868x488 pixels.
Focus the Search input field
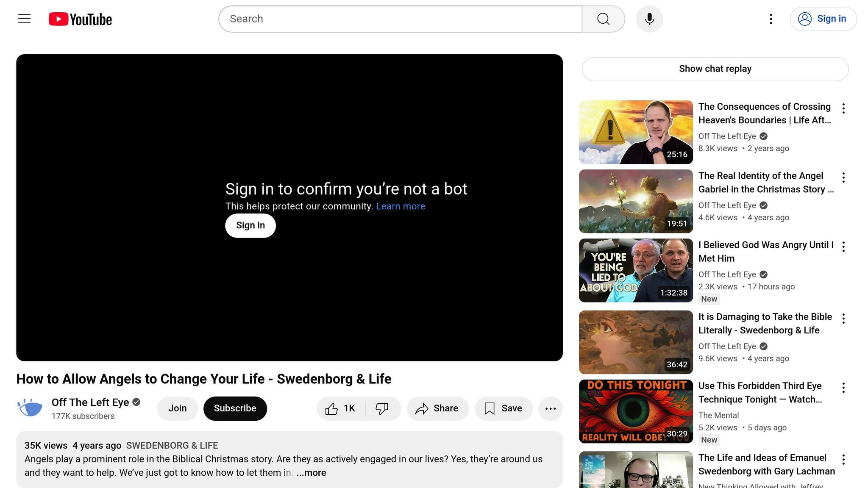click(x=401, y=19)
